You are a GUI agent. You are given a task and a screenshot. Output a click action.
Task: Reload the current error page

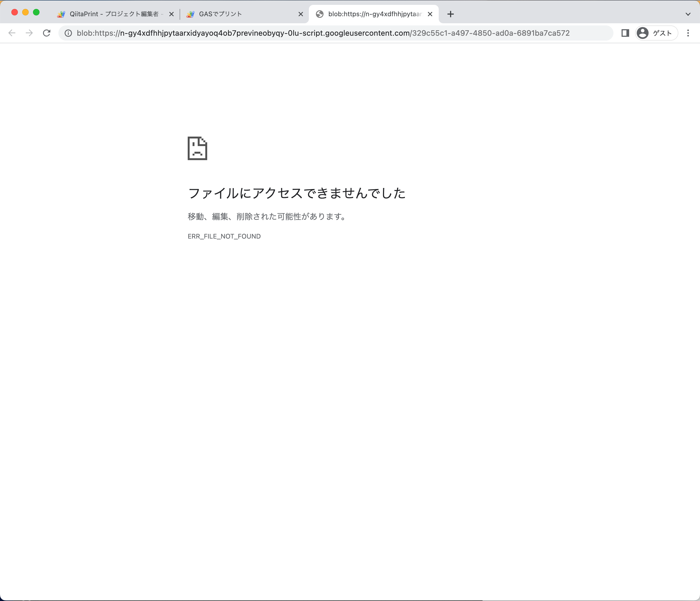coord(47,33)
